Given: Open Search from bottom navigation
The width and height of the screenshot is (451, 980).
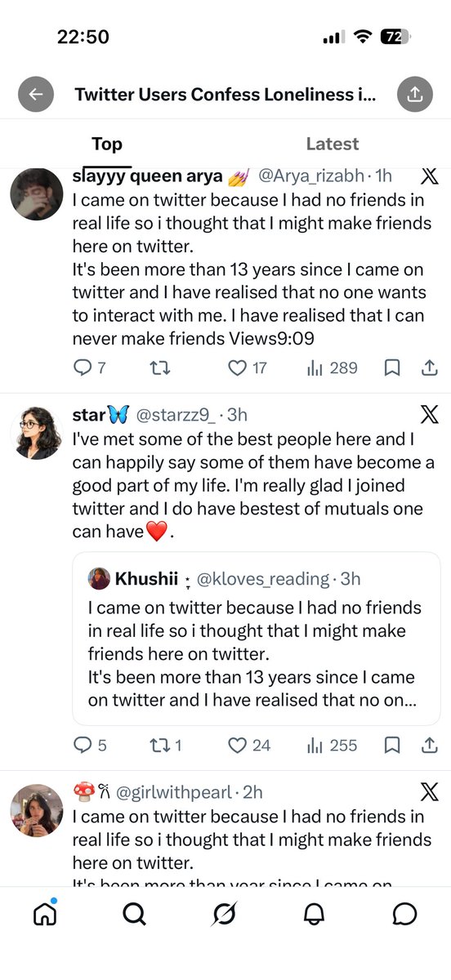Looking at the screenshot, I should (135, 914).
